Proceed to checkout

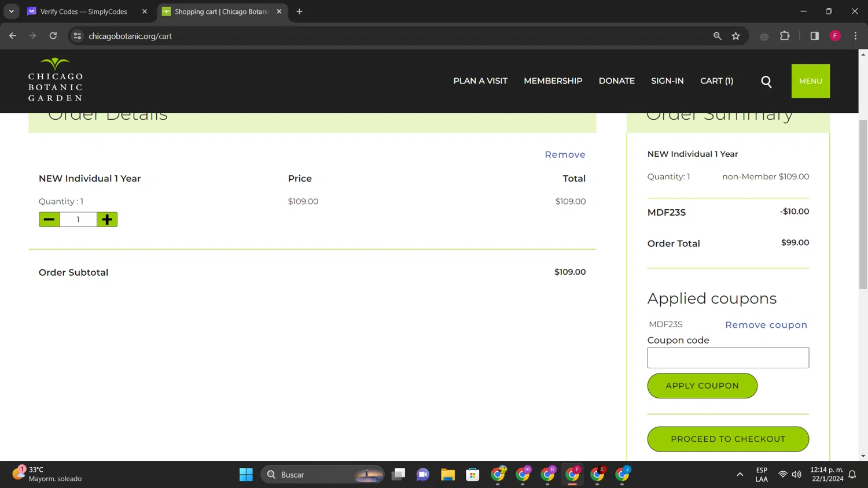pyautogui.click(x=728, y=439)
